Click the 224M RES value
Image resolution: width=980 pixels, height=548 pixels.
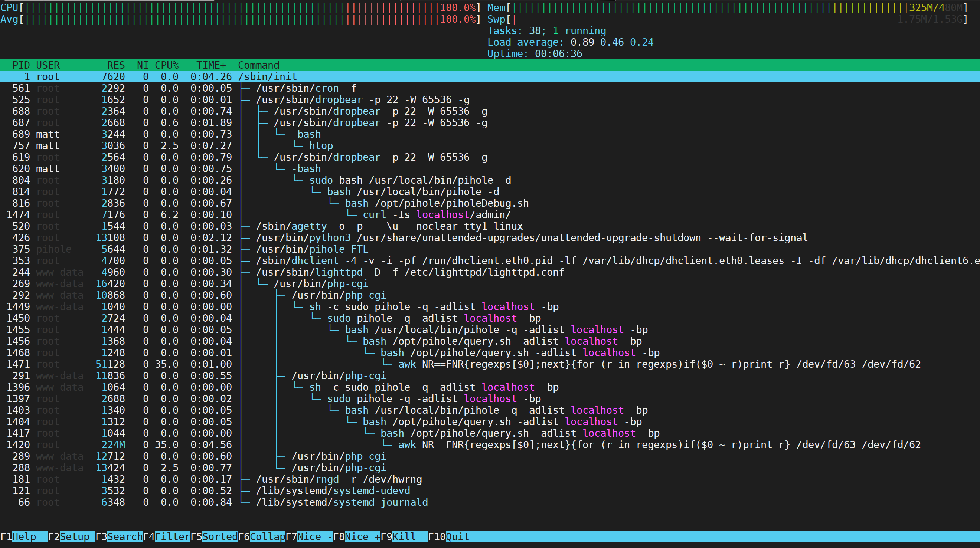coord(113,444)
